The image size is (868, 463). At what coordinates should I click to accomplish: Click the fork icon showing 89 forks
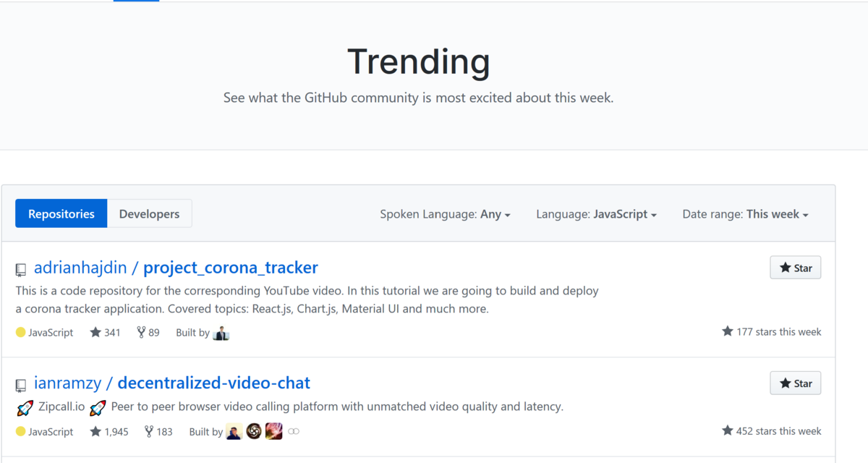coord(140,332)
